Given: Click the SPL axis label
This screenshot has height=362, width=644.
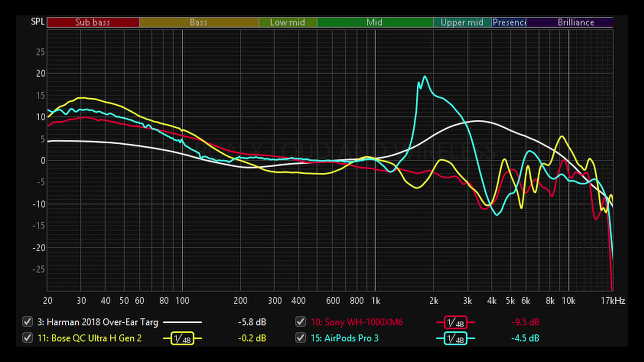Looking at the screenshot, I should tap(38, 22).
